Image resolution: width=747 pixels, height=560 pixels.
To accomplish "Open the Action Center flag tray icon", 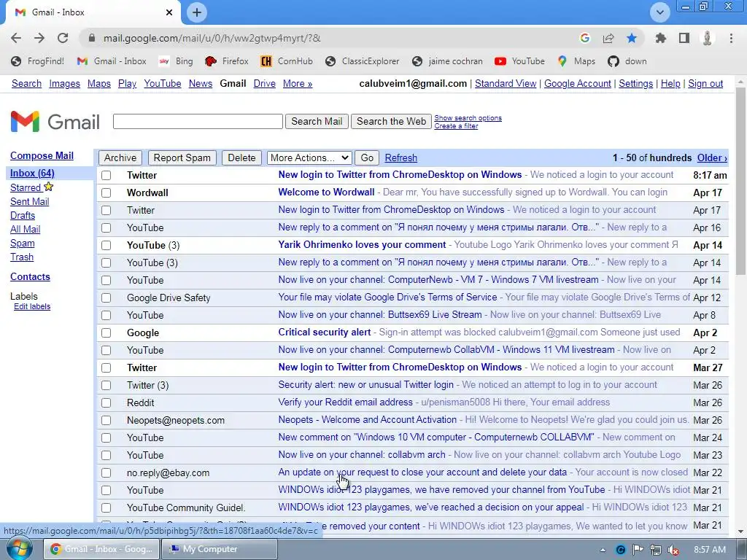I will [x=638, y=550].
